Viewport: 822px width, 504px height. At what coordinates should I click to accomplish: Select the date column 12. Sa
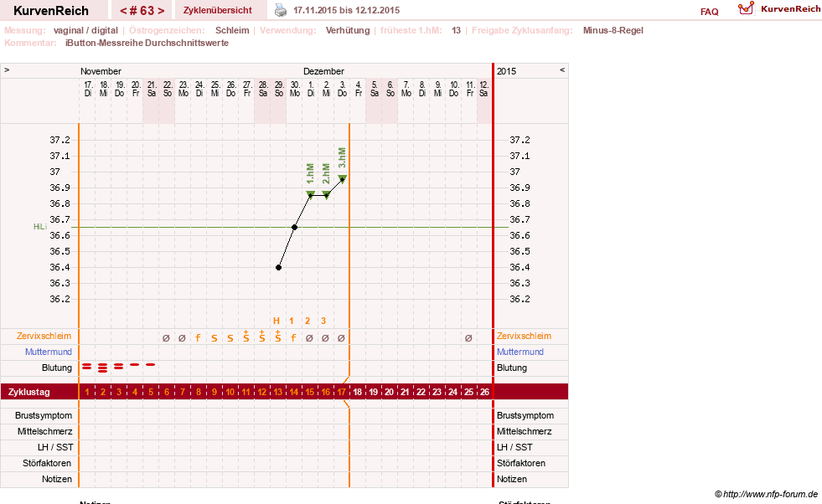483,89
